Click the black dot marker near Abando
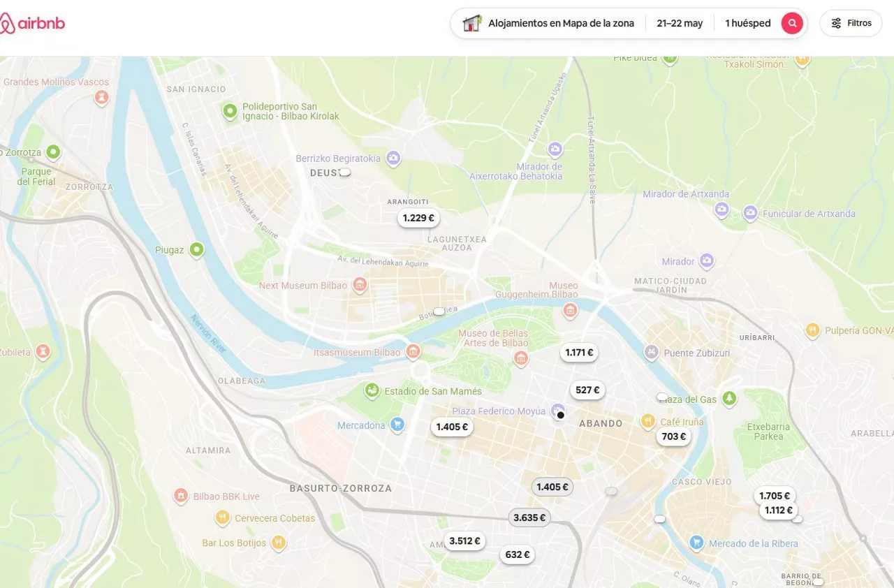This screenshot has width=894, height=588. point(560,415)
